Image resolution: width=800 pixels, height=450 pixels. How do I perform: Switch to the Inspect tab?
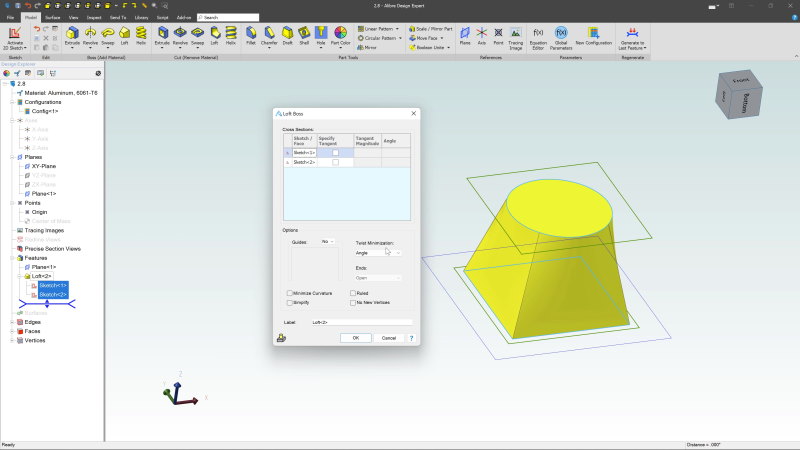coord(93,17)
